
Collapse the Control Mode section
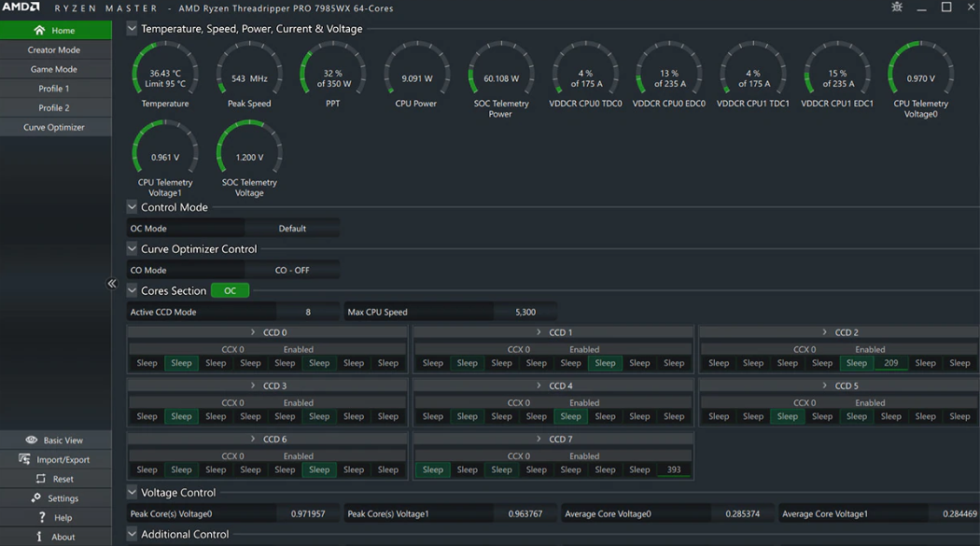coord(132,207)
